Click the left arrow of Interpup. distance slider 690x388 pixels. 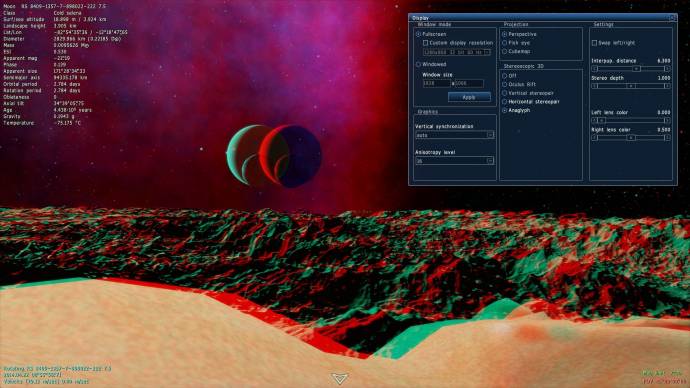point(595,69)
